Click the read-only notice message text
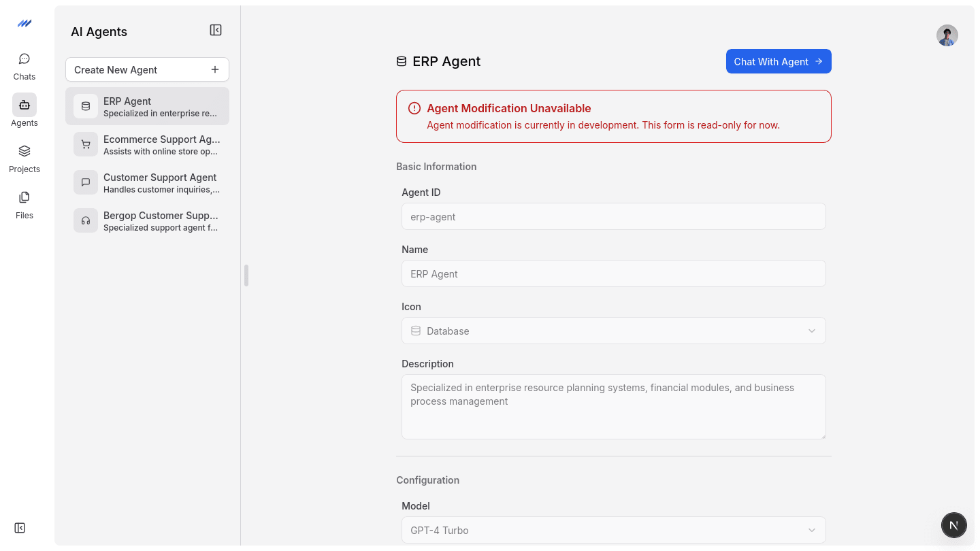The width and height of the screenshot is (980, 551). tap(603, 125)
